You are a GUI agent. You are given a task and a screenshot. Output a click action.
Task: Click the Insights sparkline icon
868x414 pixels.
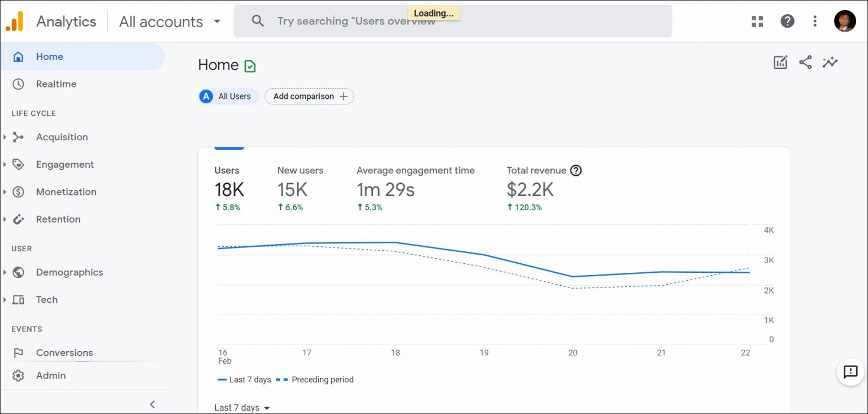pyautogui.click(x=830, y=62)
